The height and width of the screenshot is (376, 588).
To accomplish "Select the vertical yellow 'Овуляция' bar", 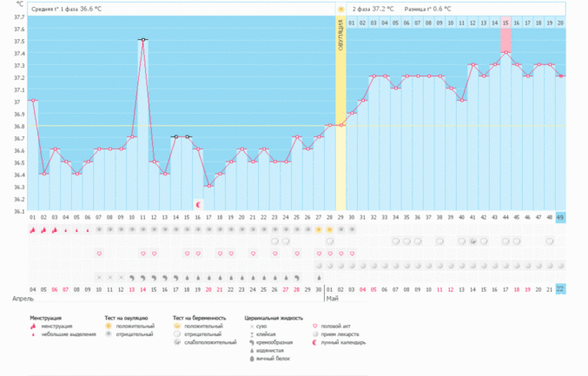I will click(x=340, y=113).
